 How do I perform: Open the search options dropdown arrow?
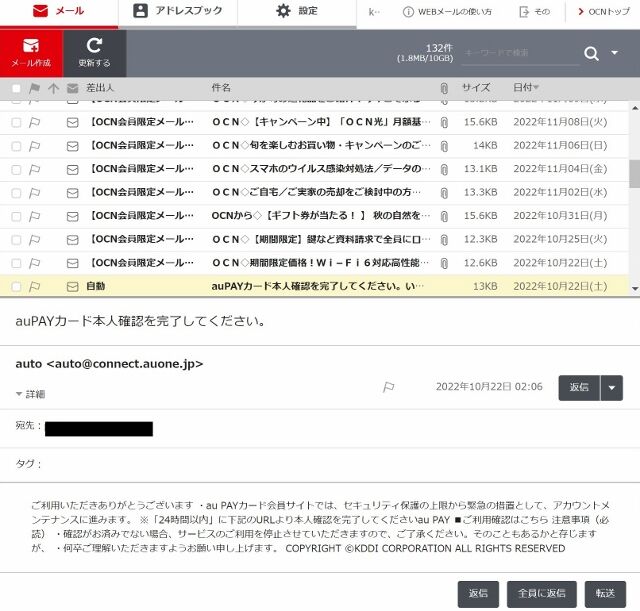(614, 53)
